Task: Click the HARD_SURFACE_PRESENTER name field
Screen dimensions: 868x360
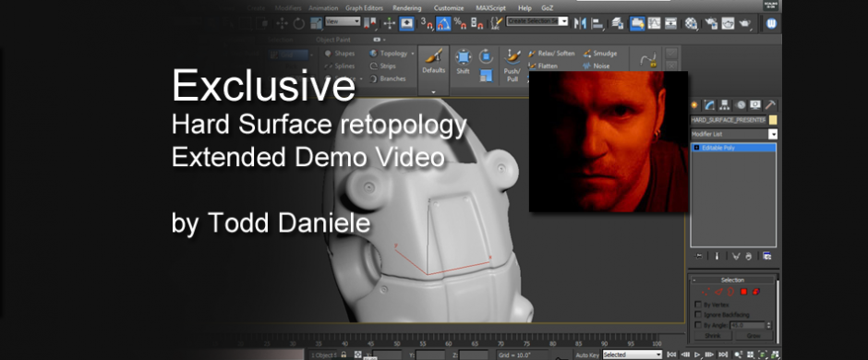Action: click(729, 120)
